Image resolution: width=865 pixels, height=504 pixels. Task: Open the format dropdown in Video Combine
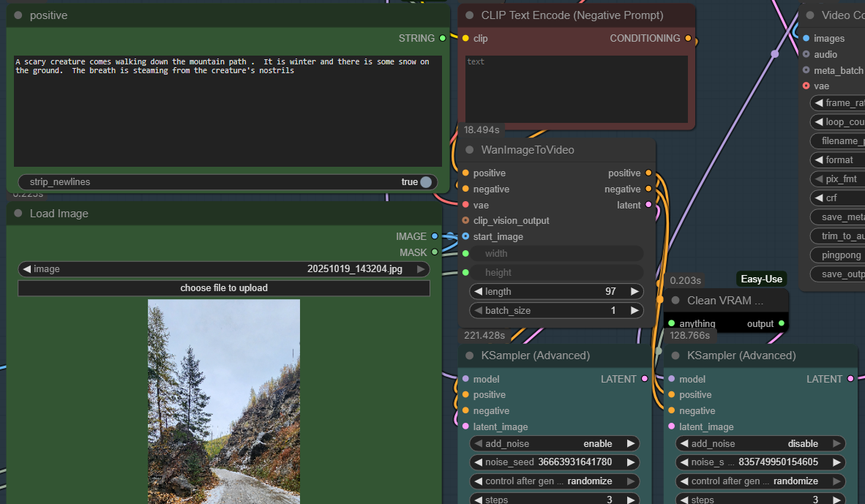tap(838, 159)
